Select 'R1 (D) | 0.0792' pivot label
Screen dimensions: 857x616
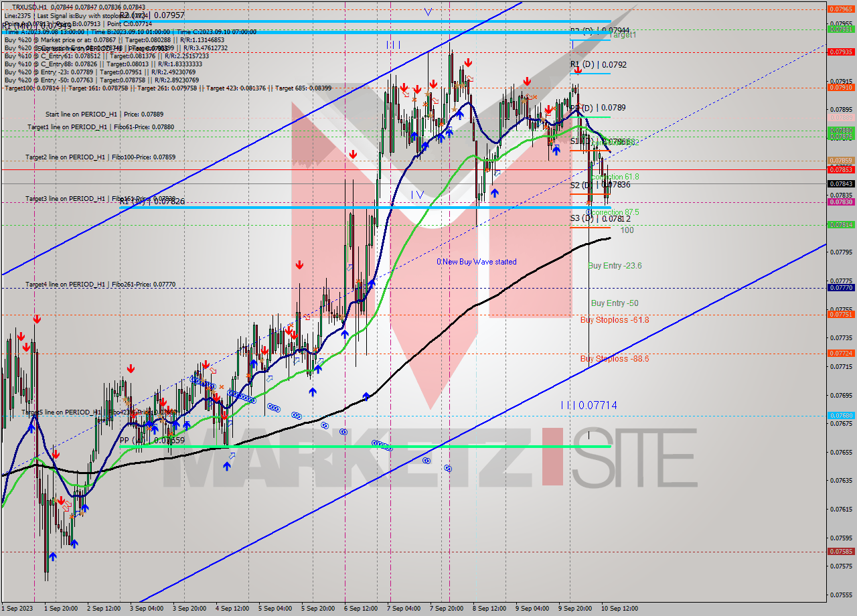598,65
